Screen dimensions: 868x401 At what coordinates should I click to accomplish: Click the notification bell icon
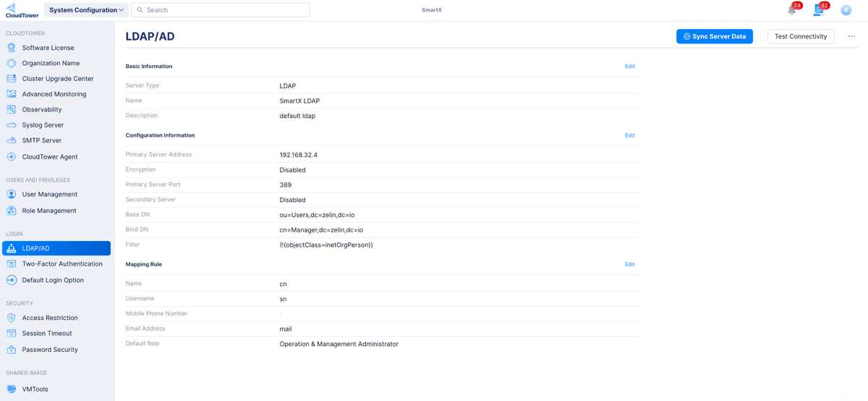click(x=792, y=10)
